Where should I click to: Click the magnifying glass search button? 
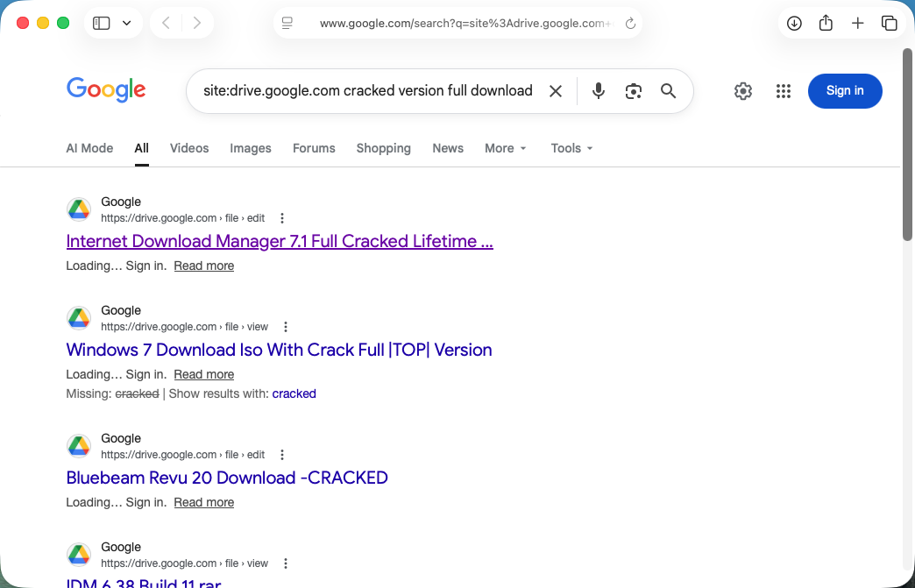coord(668,91)
